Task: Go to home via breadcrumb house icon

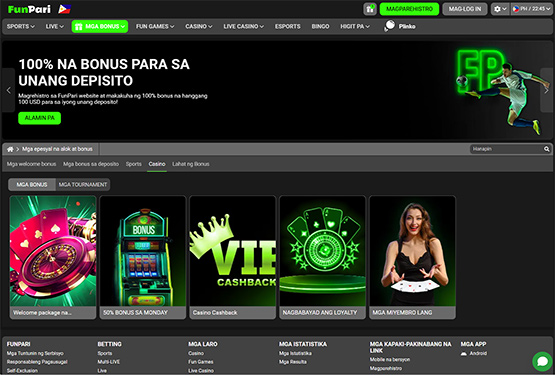Action: [x=10, y=149]
